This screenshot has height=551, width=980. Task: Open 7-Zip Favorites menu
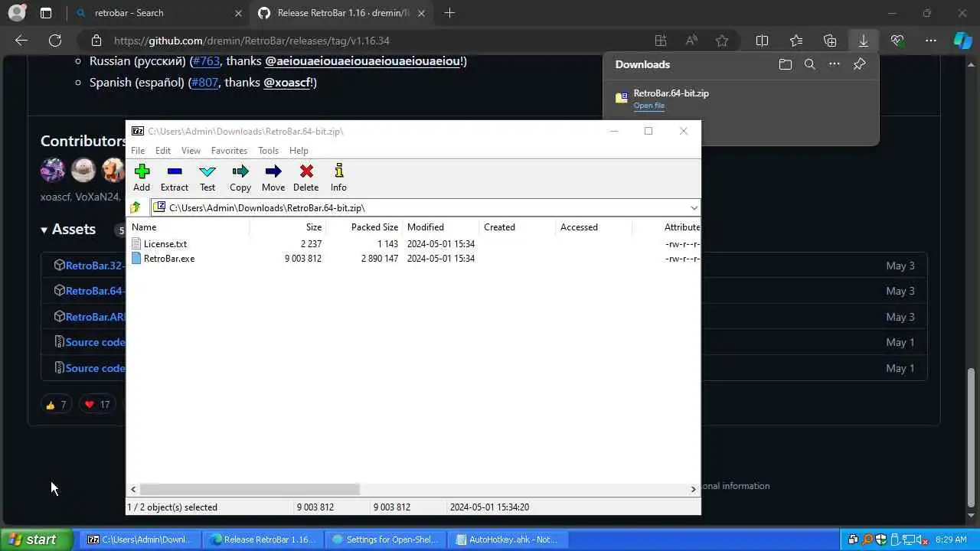(x=229, y=151)
